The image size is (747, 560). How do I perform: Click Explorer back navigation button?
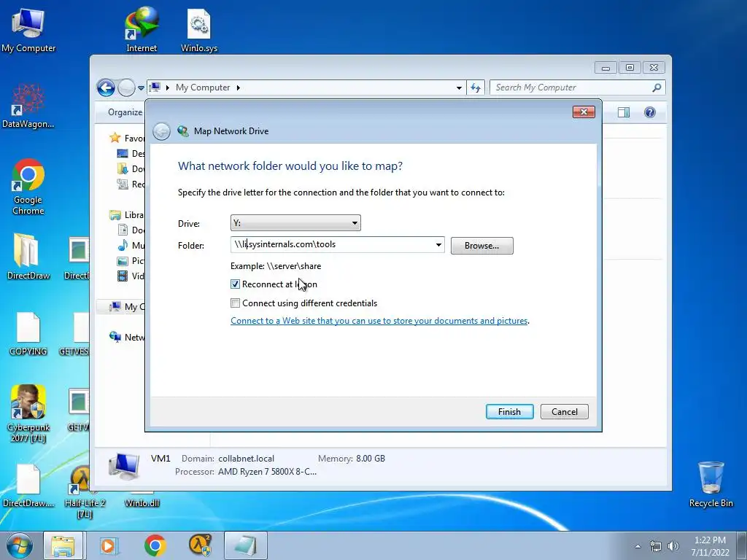point(106,87)
